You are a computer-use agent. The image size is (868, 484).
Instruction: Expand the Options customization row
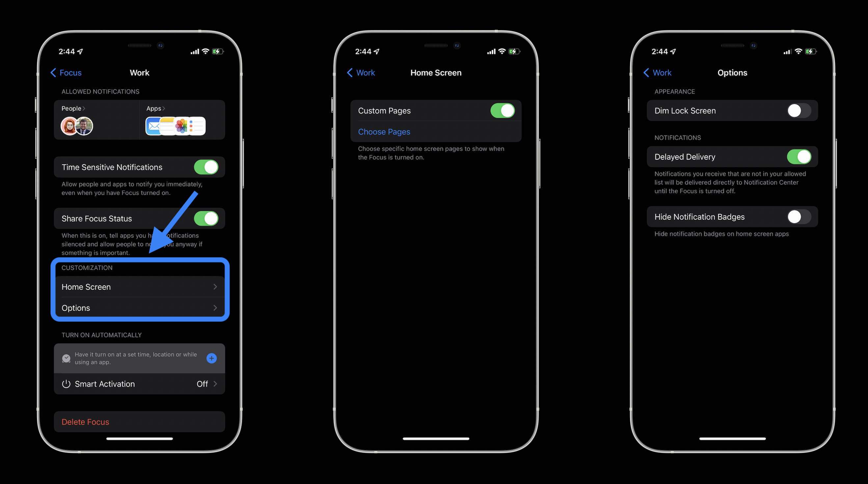point(139,308)
